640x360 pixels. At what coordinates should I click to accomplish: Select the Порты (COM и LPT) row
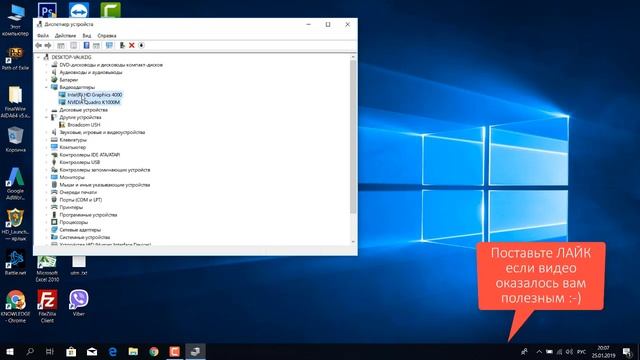pyautogui.click(x=76, y=200)
